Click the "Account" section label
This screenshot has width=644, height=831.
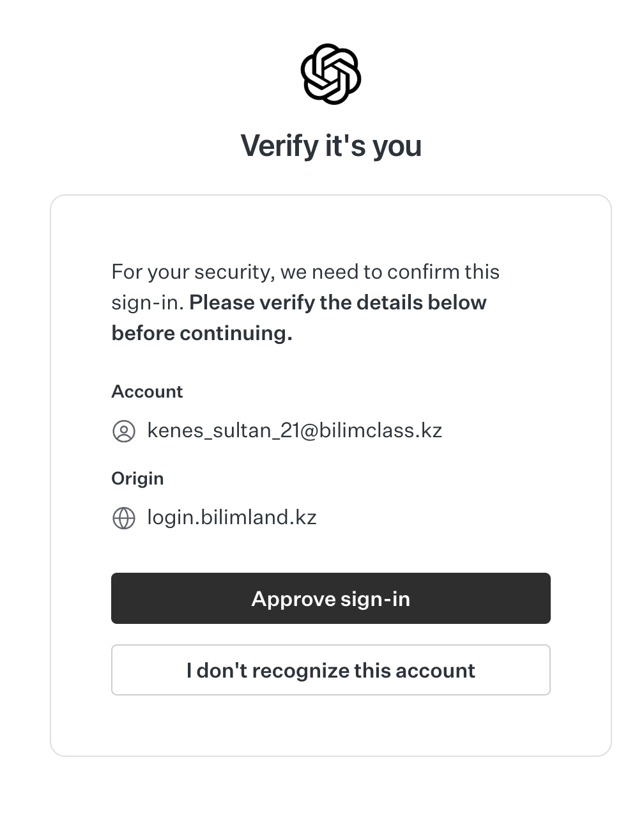[x=147, y=391]
